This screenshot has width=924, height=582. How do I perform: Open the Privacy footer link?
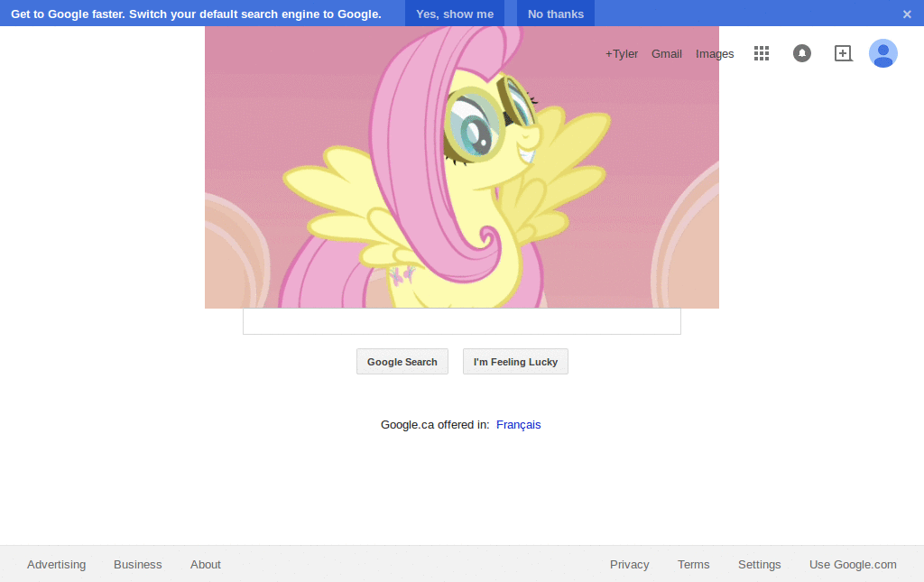629,564
